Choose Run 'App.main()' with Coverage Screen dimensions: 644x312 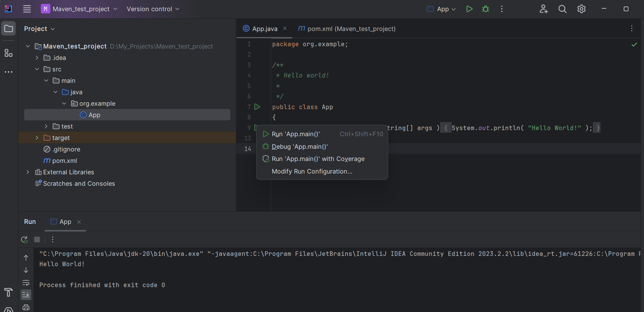click(x=322, y=159)
